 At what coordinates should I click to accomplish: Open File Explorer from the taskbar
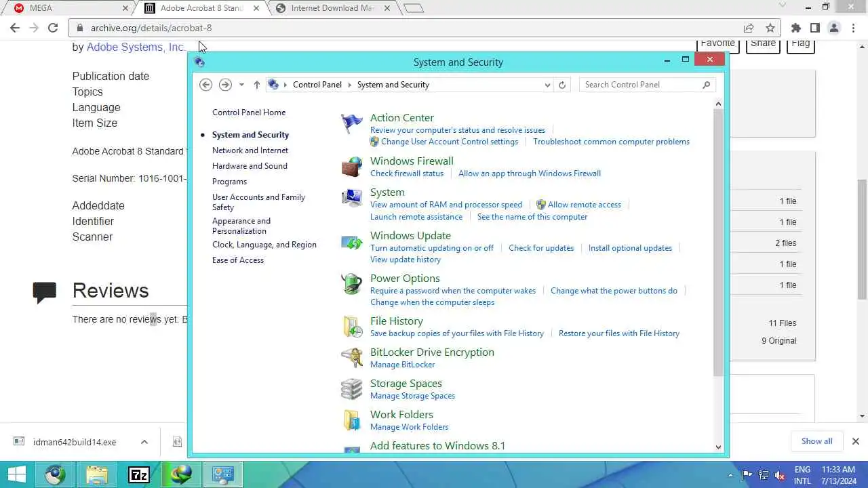click(x=96, y=474)
